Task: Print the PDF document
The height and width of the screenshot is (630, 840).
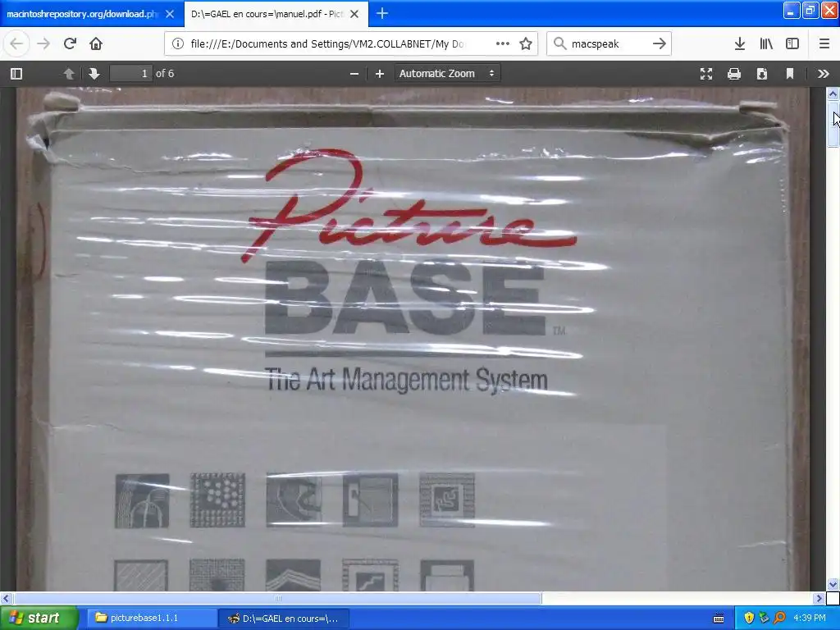Action: pyautogui.click(x=734, y=73)
